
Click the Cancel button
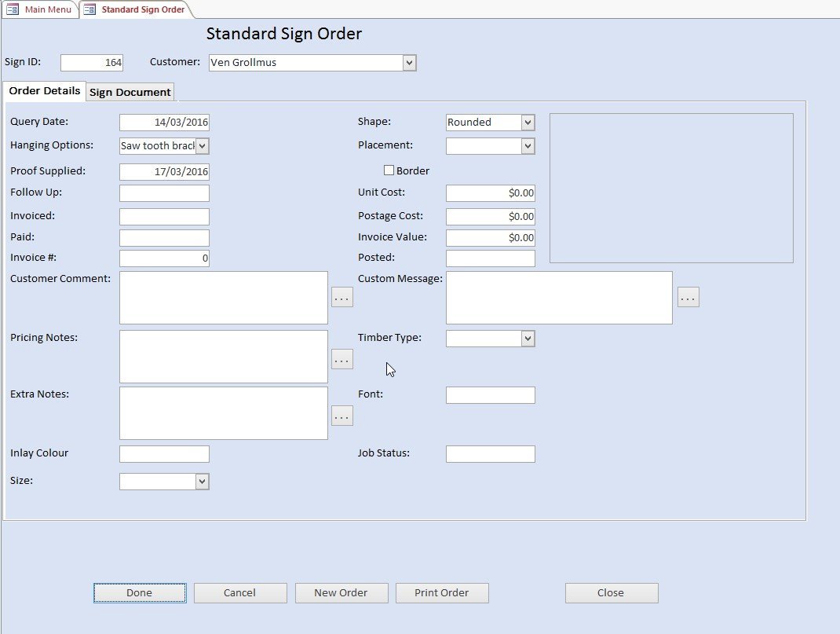(240, 592)
